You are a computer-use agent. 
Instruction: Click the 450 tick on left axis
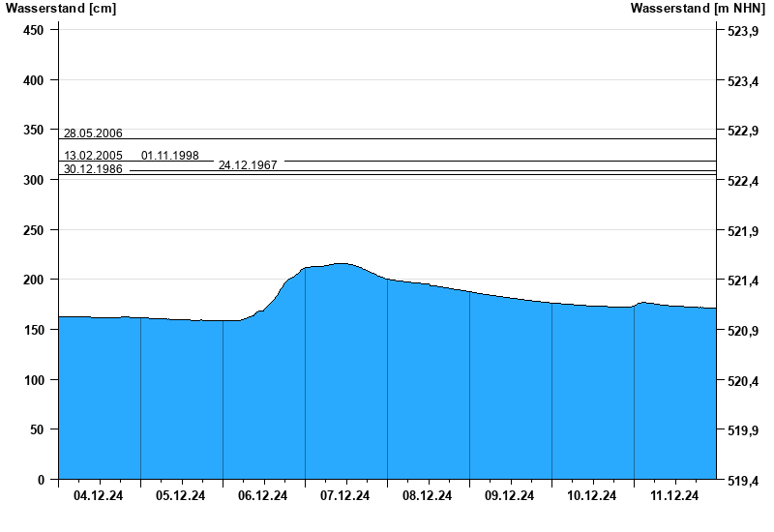34,30
